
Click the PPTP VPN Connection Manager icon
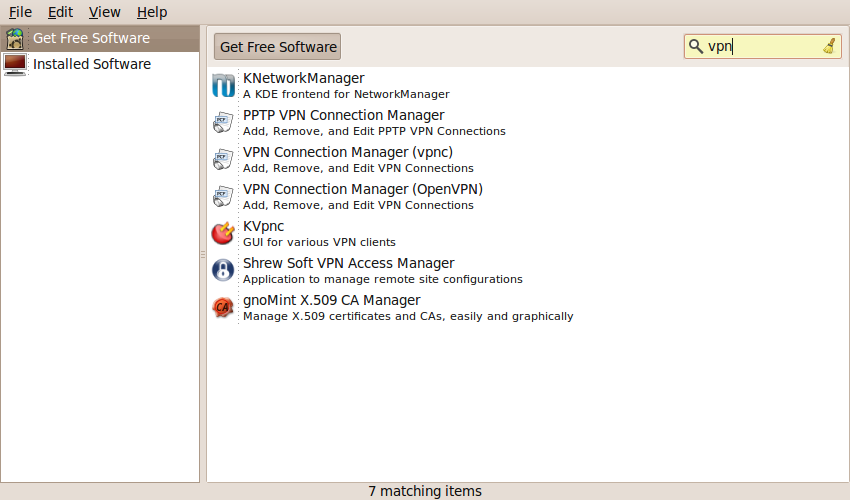(223, 123)
